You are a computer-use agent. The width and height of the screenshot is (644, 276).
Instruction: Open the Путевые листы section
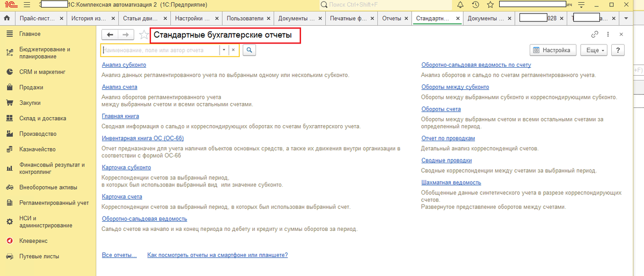[x=39, y=257]
